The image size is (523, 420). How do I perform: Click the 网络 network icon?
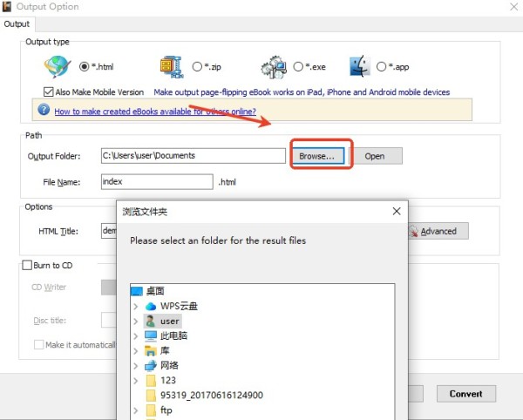[x=151, y=365]
